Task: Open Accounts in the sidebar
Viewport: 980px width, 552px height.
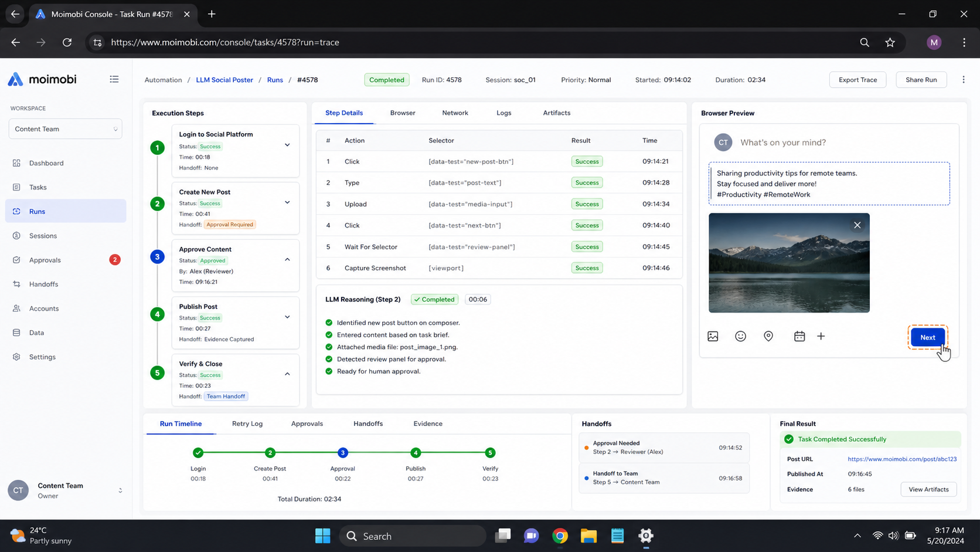Action: tap(66, 309)
